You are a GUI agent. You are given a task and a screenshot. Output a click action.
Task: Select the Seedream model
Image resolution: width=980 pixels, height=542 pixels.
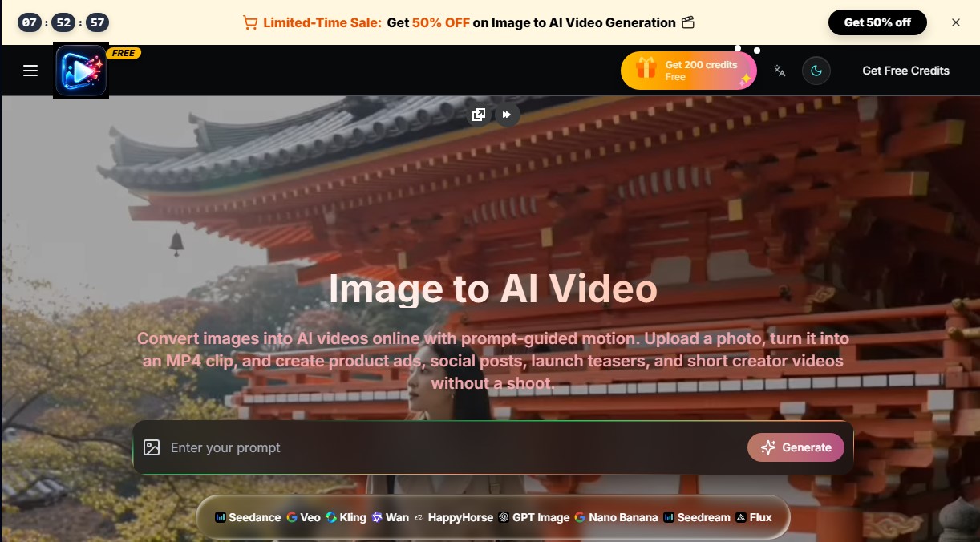pyautogui.click(x=697, y=517)
